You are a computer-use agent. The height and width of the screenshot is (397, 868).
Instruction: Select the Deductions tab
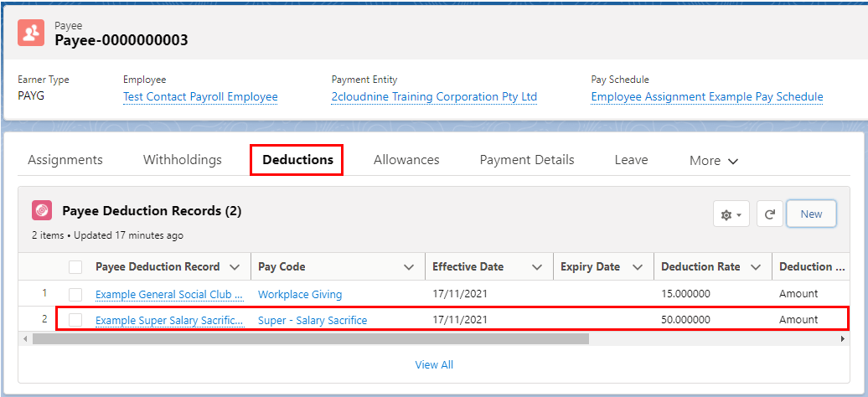[297, 160]
